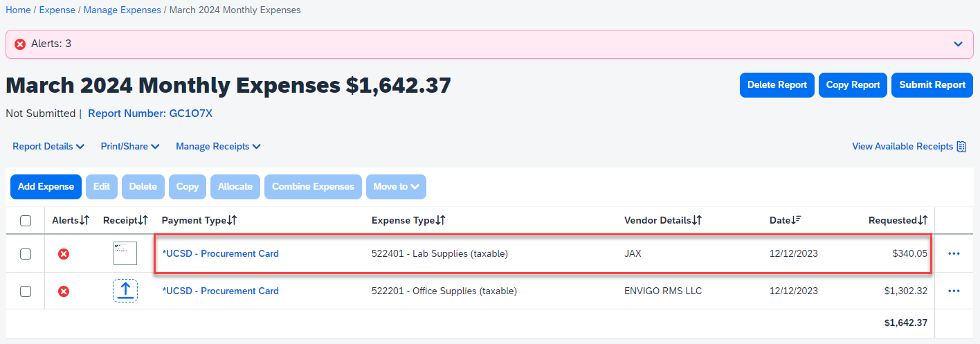Open the Manage Receipts dropdown
The height and width of the screenshot is (344, 980).
pyautogui.click(x=218, y=147)
